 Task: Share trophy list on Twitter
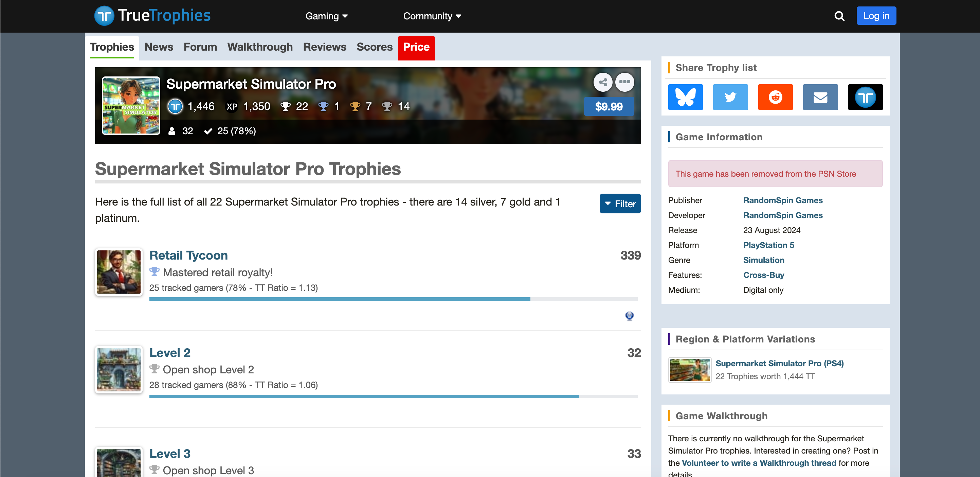[730, 97]
